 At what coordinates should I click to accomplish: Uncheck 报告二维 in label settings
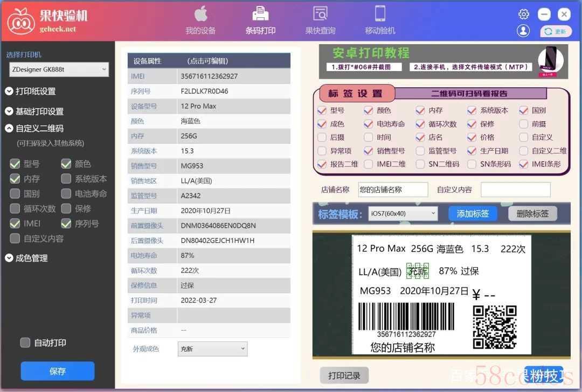(x=322, y=164)
